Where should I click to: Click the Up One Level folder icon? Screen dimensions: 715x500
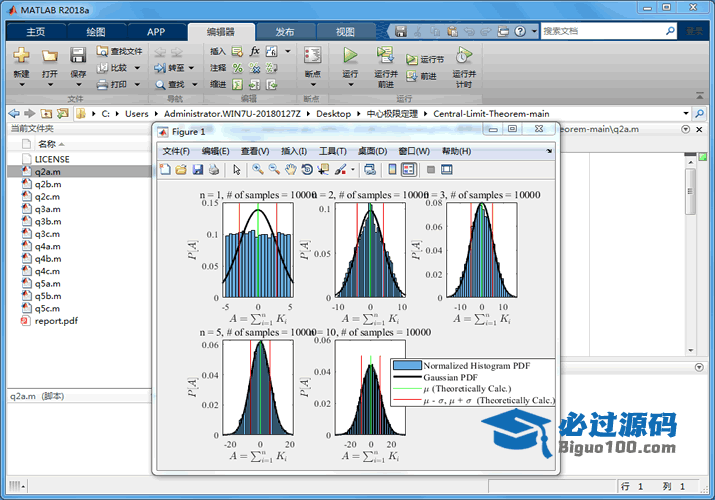(46, 113)
